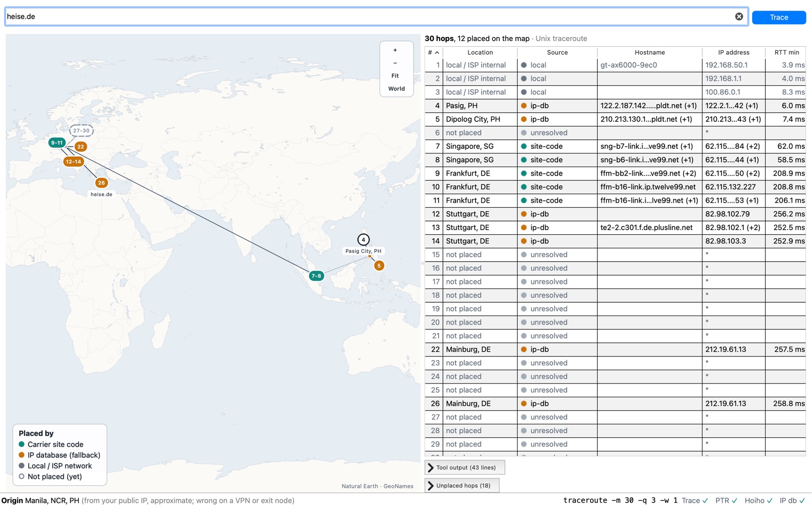Select hop 7 Singapore, SG row
This screenshot has height=508, width=812.
click(615, 146)
